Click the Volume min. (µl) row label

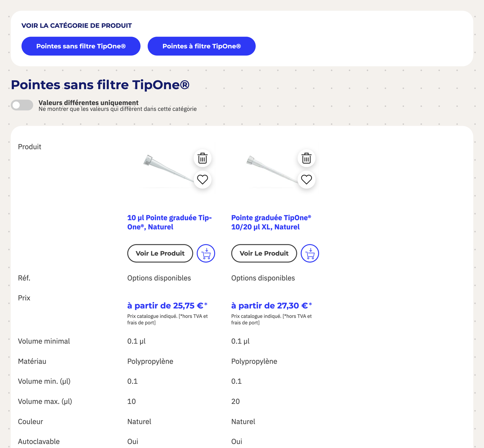44,381
